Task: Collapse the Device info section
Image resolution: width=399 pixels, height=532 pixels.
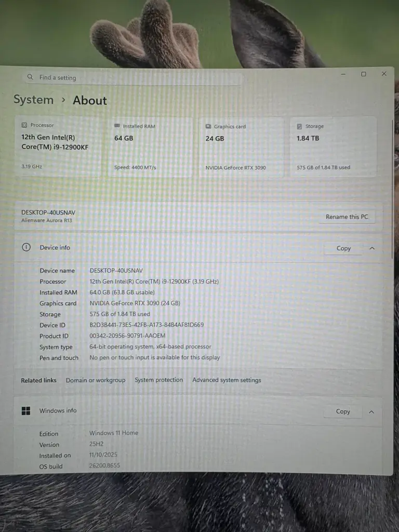Action: 372,248
